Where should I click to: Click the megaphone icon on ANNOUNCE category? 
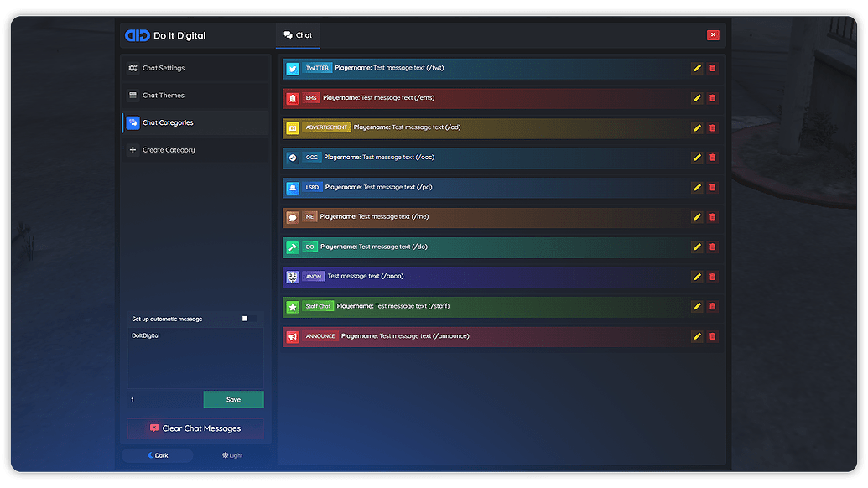click(x=292, y=335)
